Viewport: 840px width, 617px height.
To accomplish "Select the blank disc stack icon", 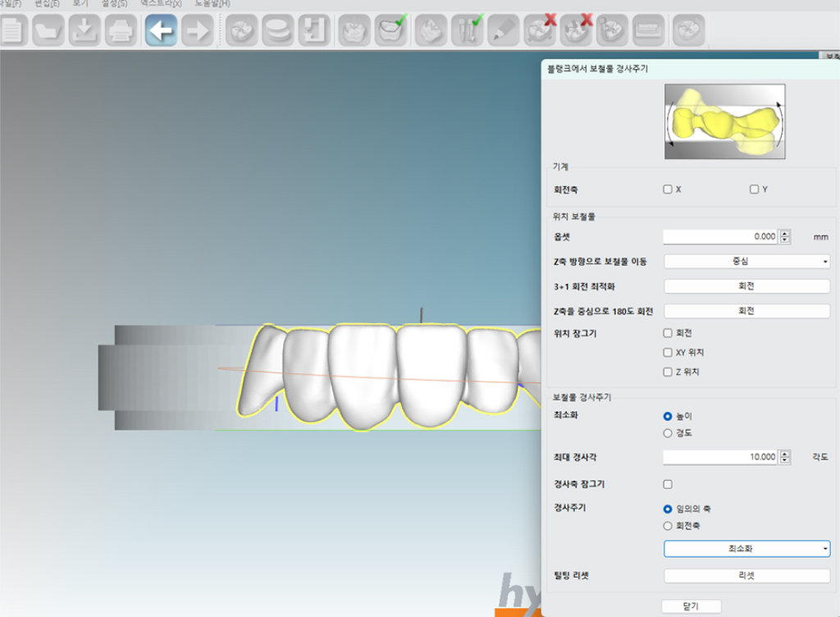I will (277, 31).
